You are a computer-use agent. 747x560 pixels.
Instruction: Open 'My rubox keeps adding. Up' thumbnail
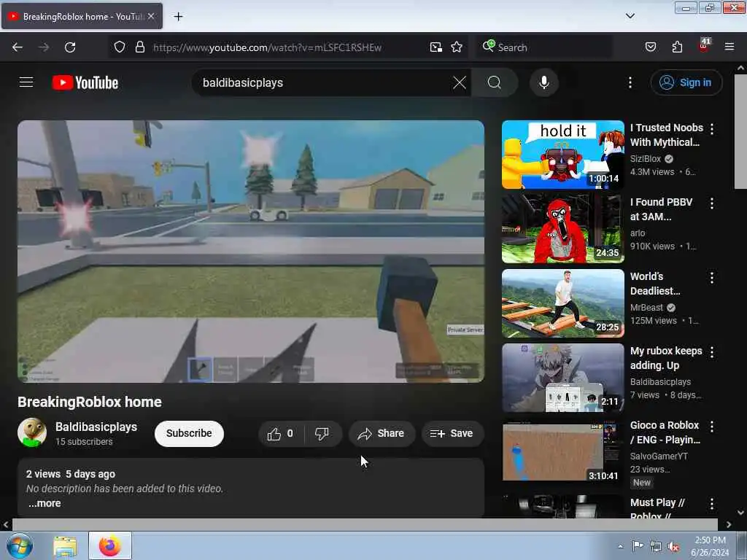click(562, 378)
